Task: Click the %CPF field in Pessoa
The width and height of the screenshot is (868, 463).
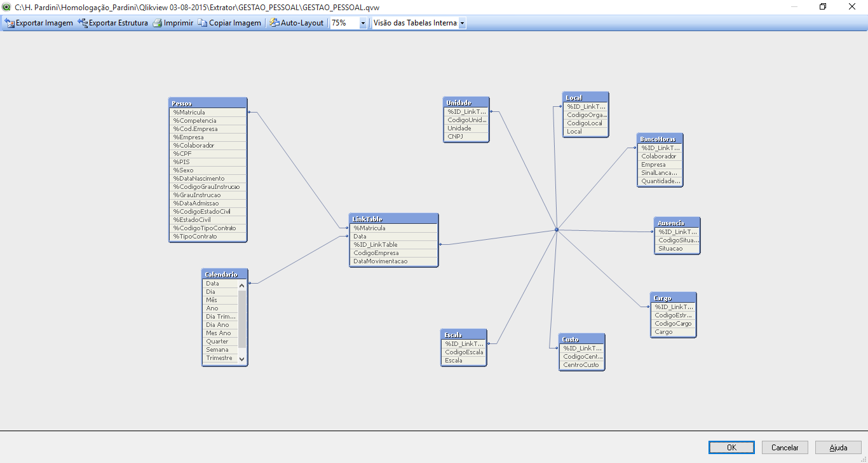Action: point(208,153)
